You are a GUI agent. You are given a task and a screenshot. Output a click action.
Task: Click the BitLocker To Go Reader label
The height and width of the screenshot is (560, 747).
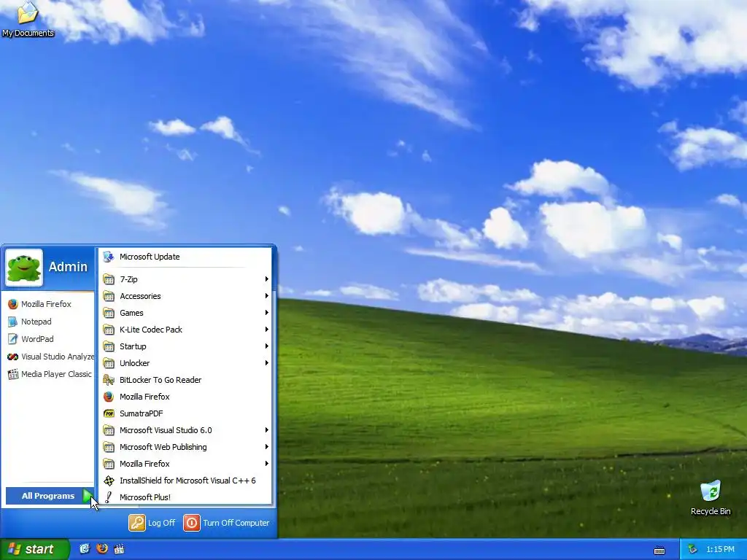[x=160, y=380]
